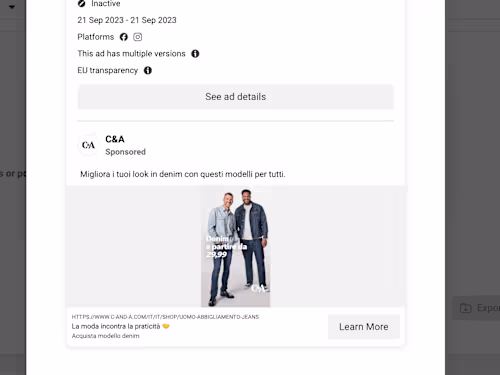Click the Instagram platform icon
Screen dimensions: 500x375
(138, 37)
